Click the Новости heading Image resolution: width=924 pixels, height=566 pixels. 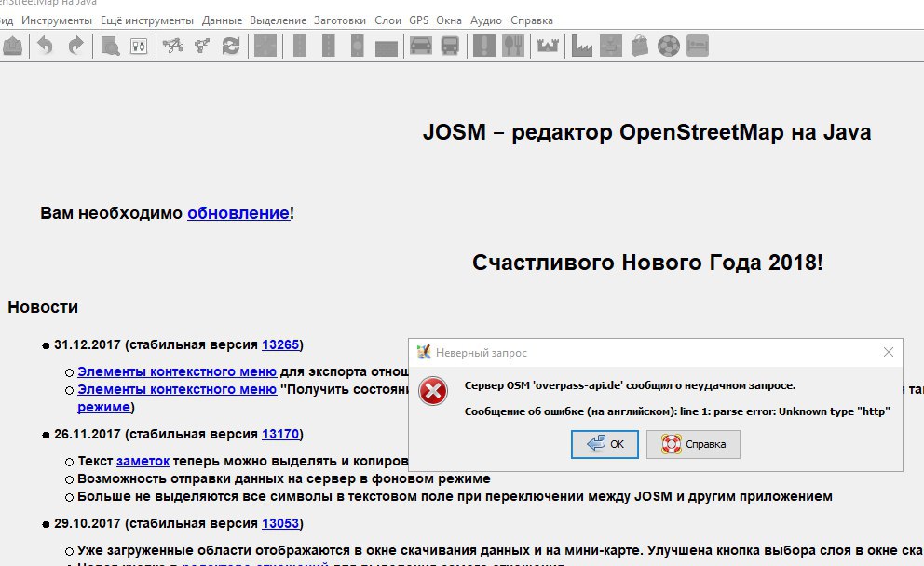tap(43, 307)
